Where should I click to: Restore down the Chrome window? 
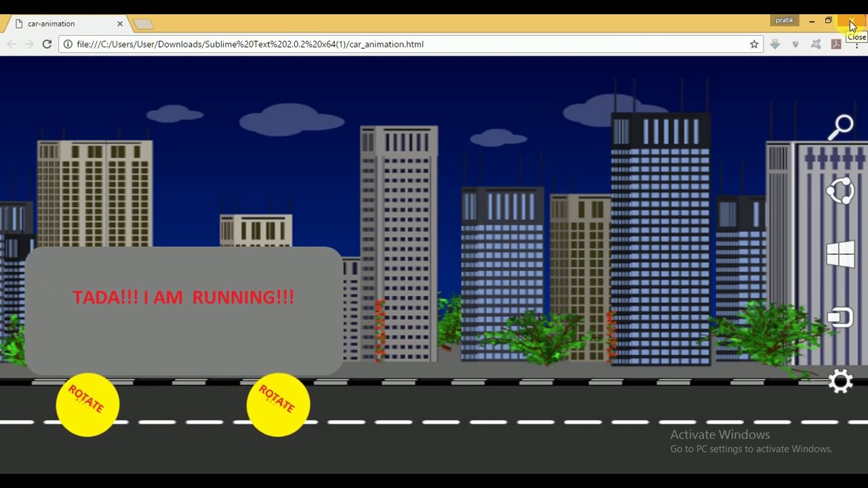tap(829, 21)
